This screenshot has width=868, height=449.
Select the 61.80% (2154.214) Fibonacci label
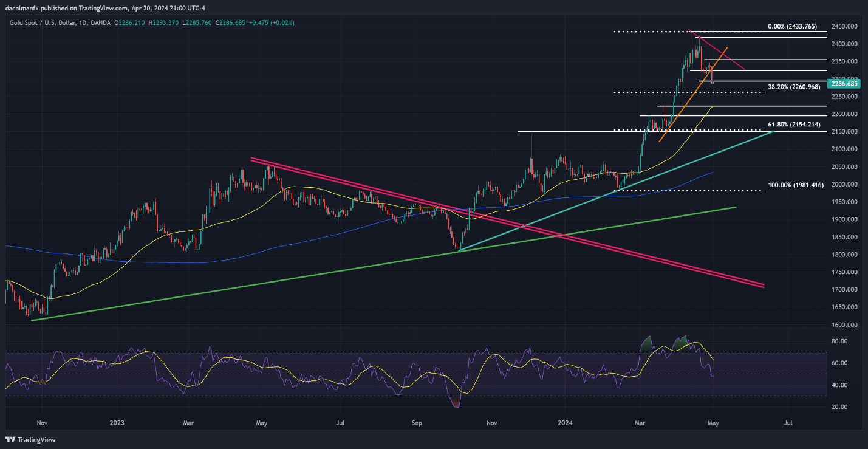(794, 124)
